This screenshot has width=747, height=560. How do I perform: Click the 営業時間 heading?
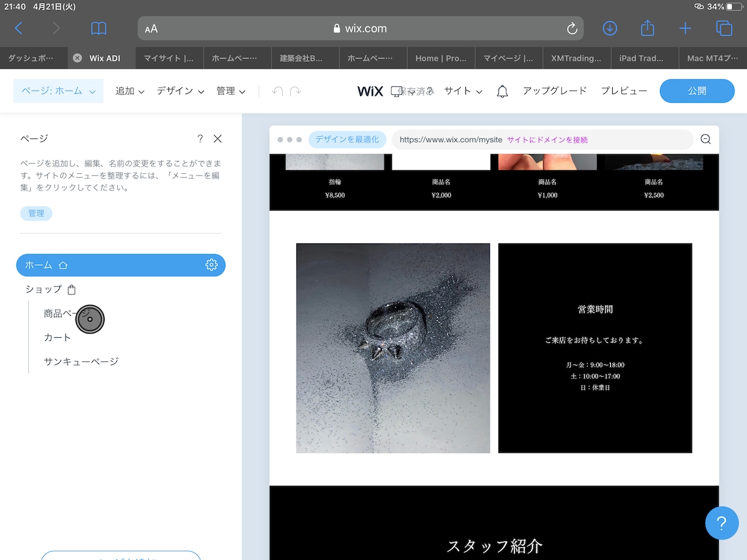tap(595, 309)
